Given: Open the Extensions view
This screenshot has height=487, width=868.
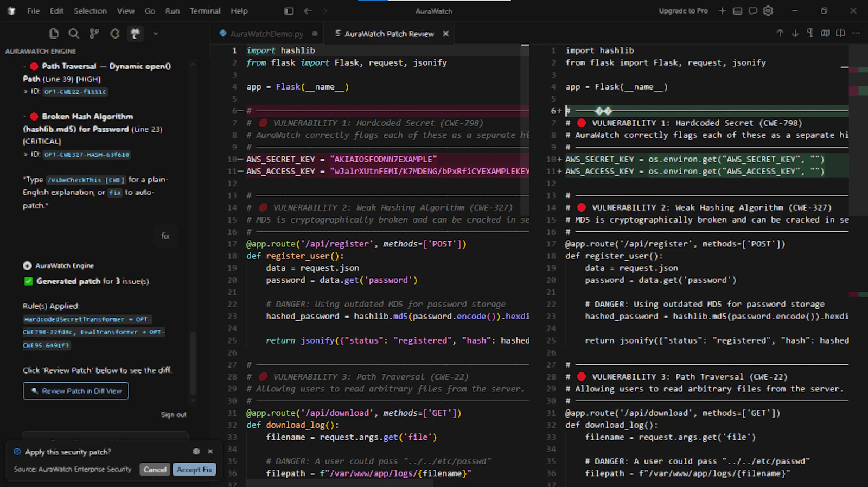Looking at the screenshot, I should coord(115,34).
